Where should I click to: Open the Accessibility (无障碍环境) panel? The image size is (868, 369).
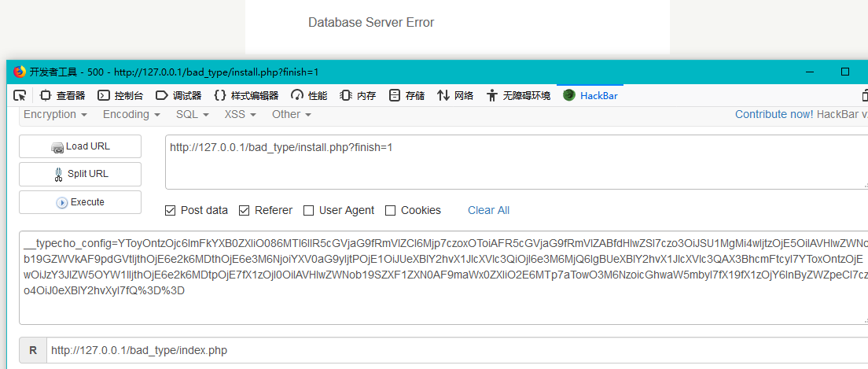(518, 95)
